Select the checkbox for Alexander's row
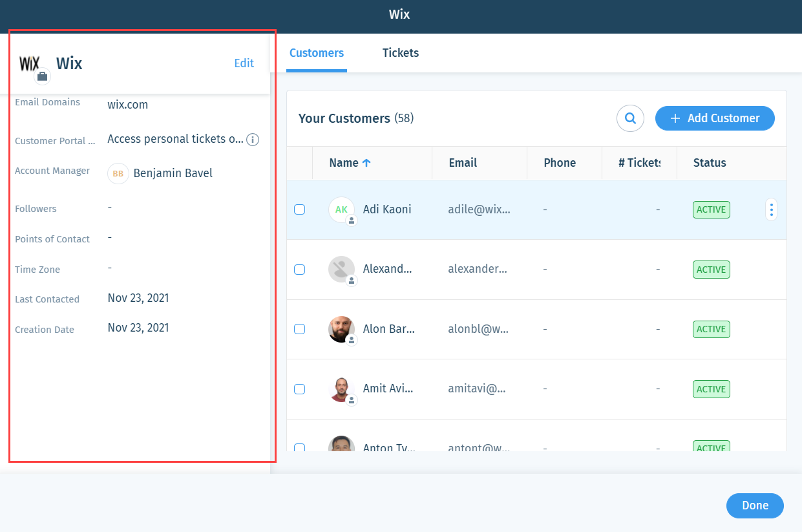Viewport: 802px width, 532px height. coord(299,270)
